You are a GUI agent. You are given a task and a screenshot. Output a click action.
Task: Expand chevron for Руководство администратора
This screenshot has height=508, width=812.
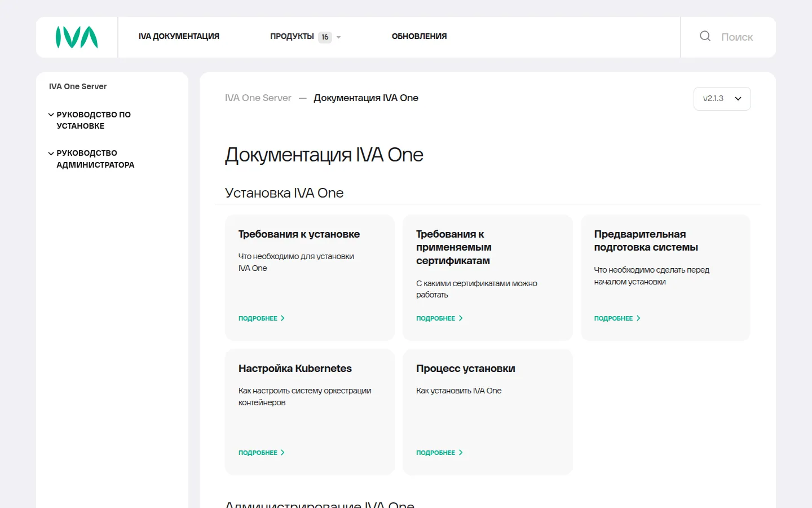tap(51, 154)
